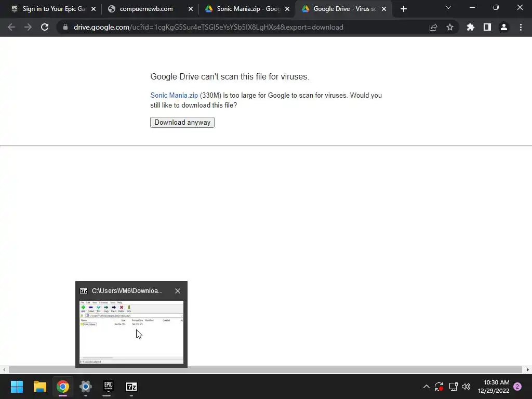Open the clock showing 10:30 AM
The image size is (532, 399).
click(x=494, y=387)
